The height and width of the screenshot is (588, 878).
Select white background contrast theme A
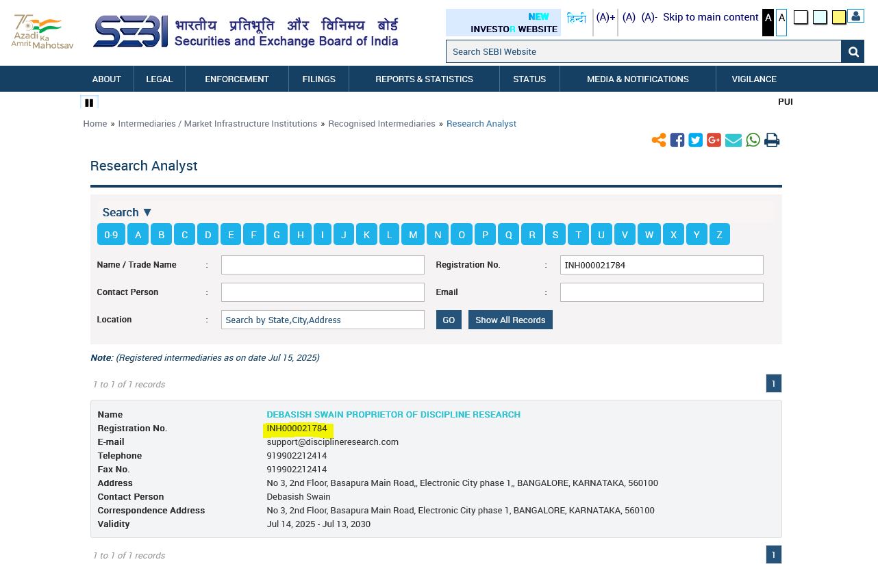pyautogui.click(x=781, y=23)
